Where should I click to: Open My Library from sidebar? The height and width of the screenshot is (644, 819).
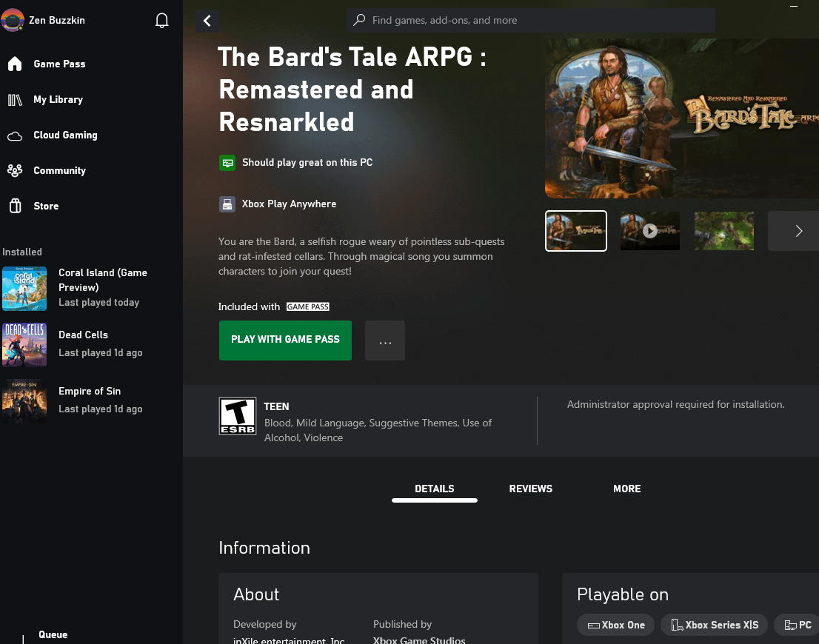58,99
